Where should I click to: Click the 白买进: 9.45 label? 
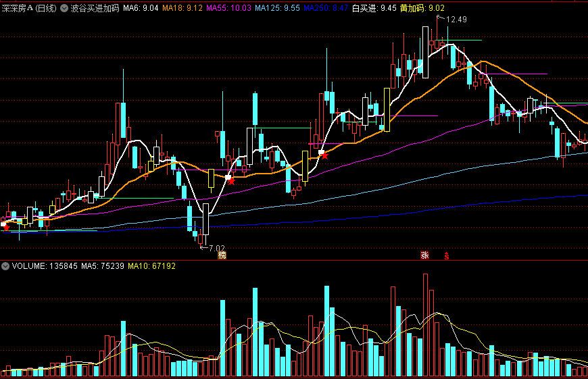374,8
